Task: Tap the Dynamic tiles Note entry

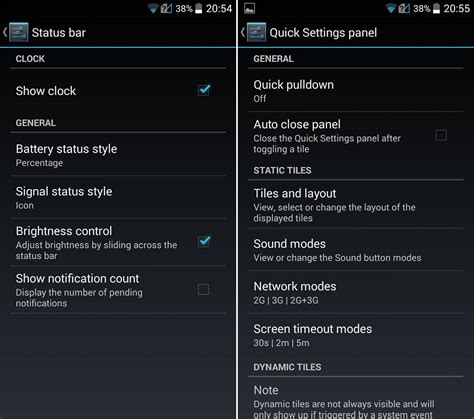Action: (x=356, y=399)
